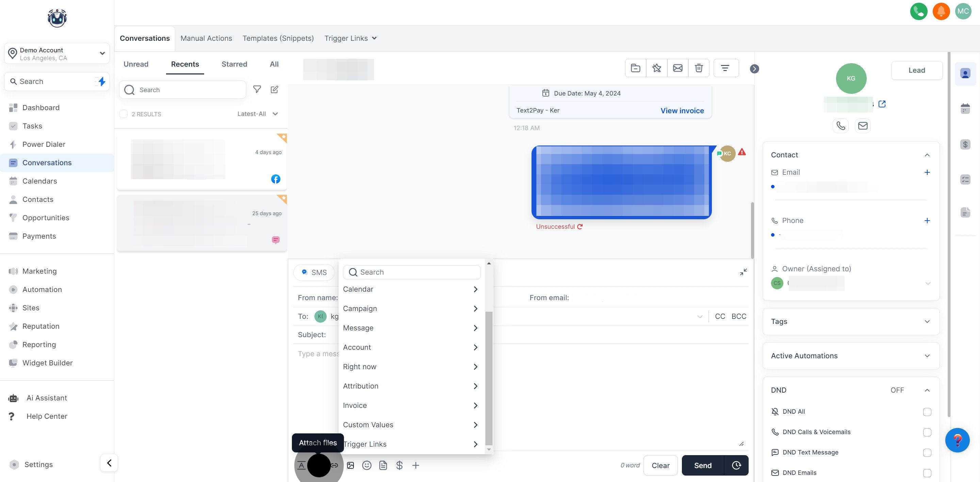Screen dimensions: 980x482
Task: Click the compose new message icon
Action: tap(274, 90)
